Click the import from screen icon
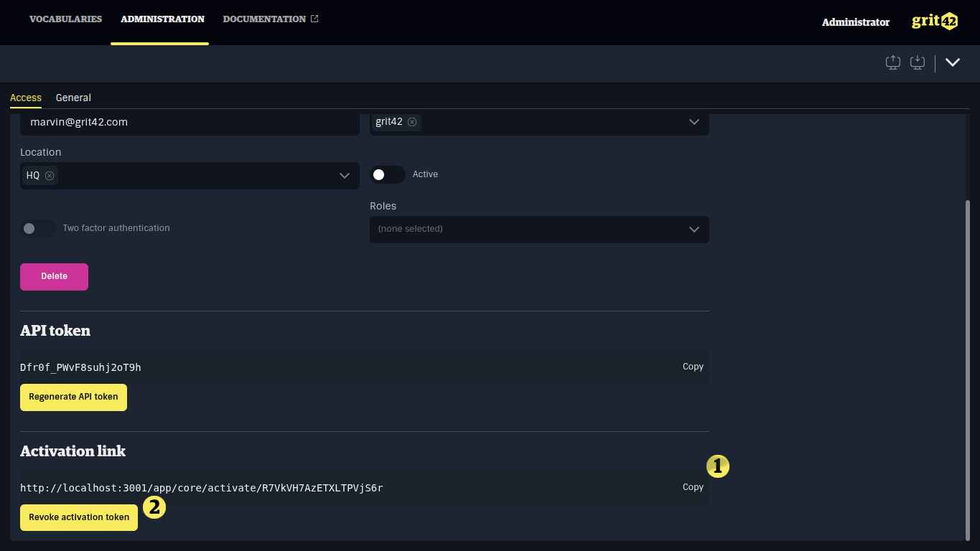Screen dimensions: 980x551 click(917, 62)
